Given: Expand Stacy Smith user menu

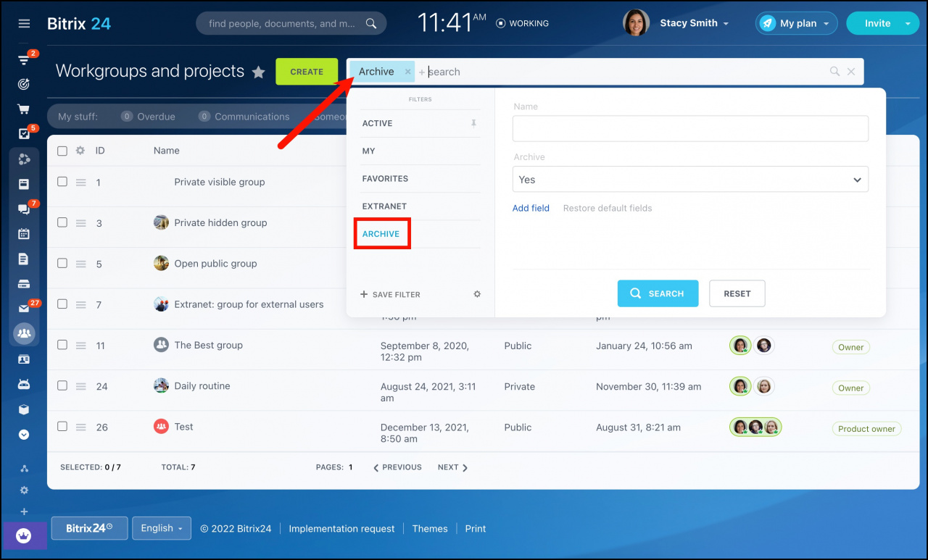Looking at the screenshot, I should pos(695,23).
